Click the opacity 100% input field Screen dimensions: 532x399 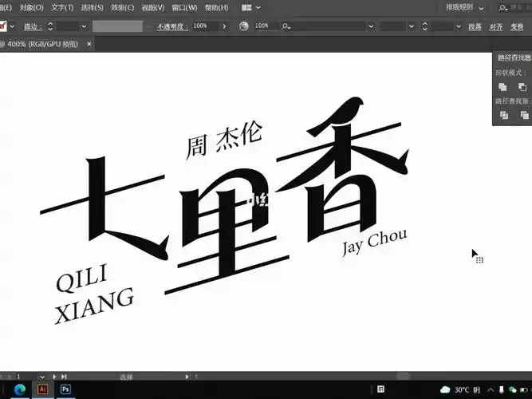pyautogui.click(x=205, y=26)
